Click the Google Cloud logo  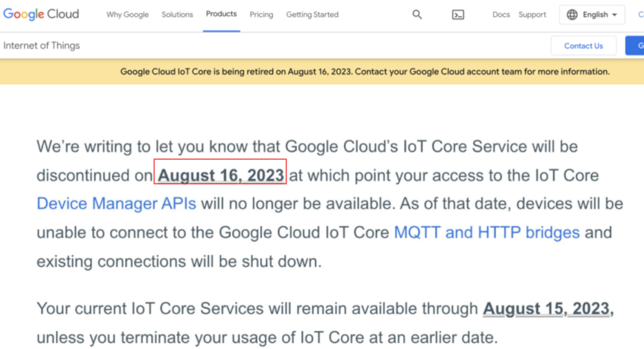[x=41, y=14]
